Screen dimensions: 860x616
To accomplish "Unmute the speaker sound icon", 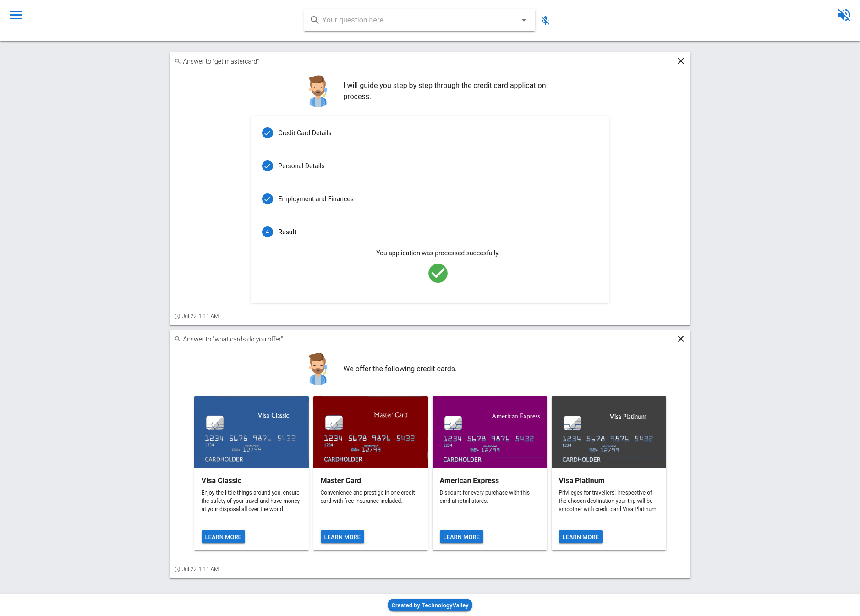I will point(844,15).
